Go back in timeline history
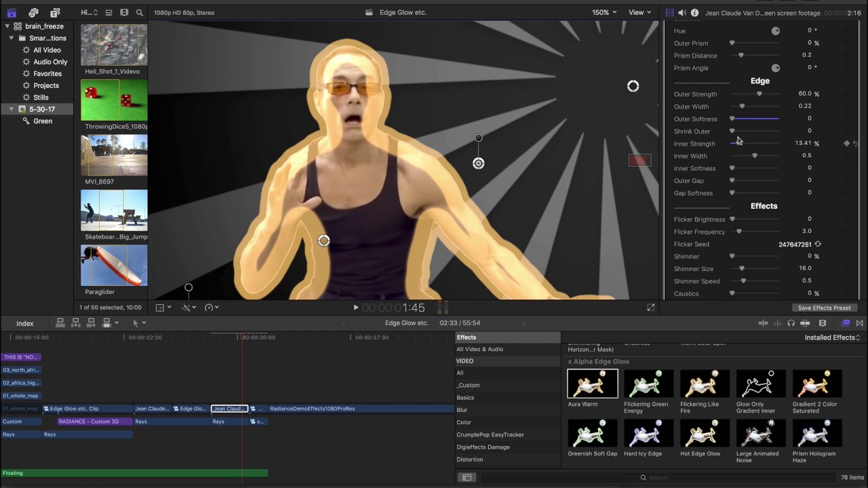The image size is (868, 488). pos(344,323)
